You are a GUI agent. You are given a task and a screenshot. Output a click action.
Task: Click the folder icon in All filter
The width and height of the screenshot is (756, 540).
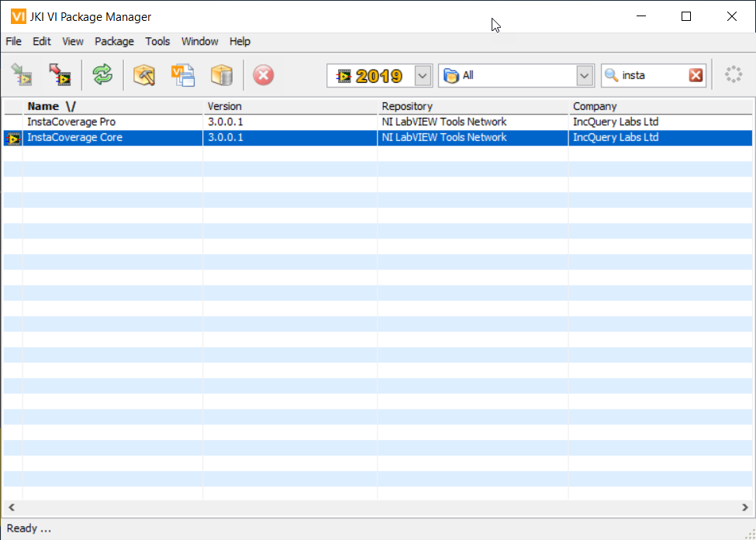click(450, 76)
